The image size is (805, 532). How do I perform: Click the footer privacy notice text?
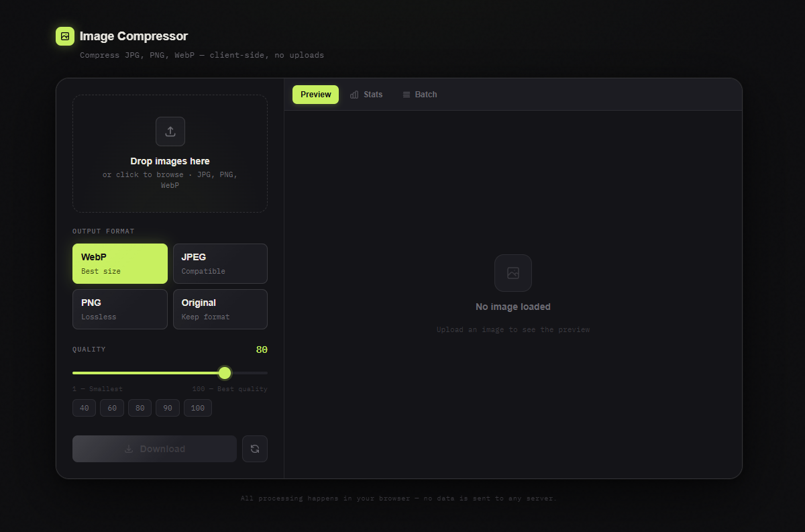pos(399,498)
